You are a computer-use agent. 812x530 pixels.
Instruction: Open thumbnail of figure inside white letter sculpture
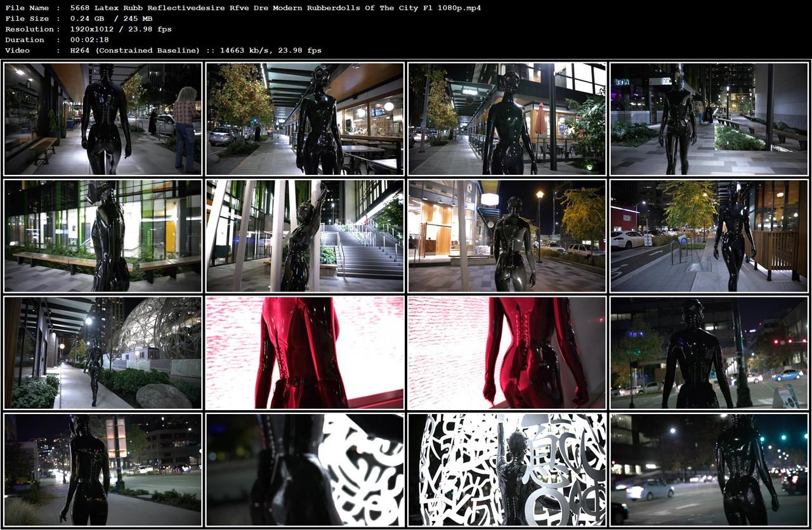pyautogui.click(x=507, y=470)
